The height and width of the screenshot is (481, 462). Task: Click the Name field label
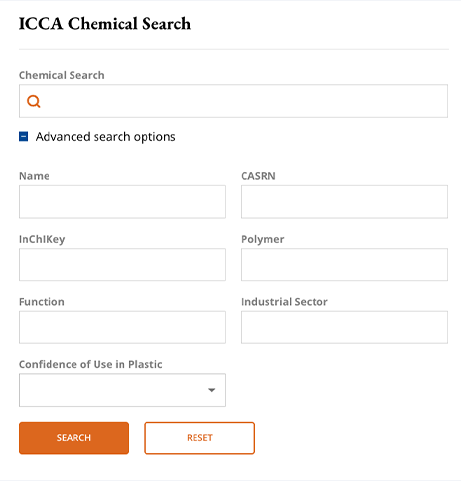point(34,176)
